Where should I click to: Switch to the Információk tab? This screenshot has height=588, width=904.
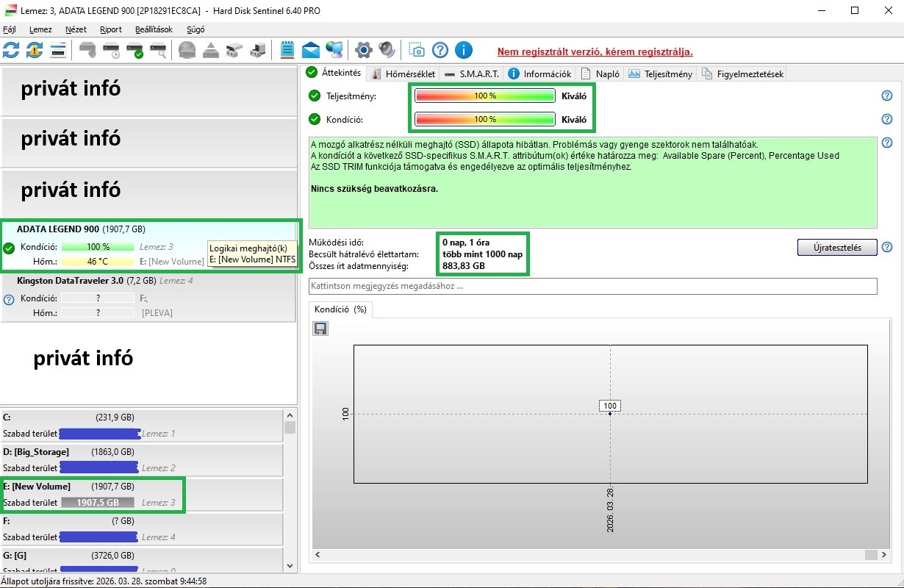tap(539, 73)
